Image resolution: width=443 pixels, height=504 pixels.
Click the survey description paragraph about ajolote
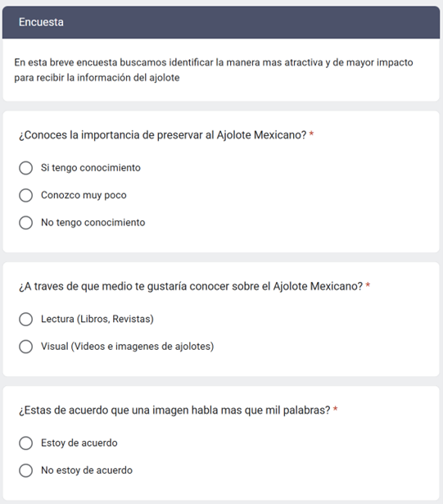tap(213, 70)
